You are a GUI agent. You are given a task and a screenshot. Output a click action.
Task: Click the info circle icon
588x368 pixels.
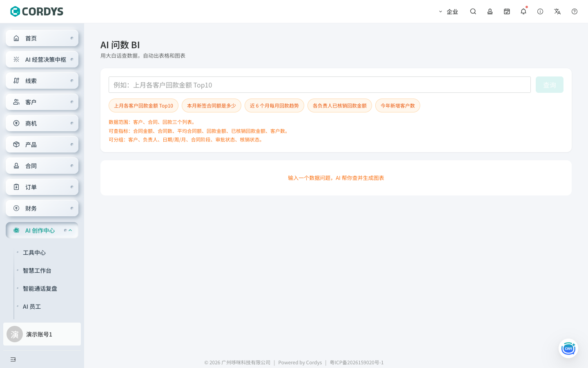coord(540,11)
